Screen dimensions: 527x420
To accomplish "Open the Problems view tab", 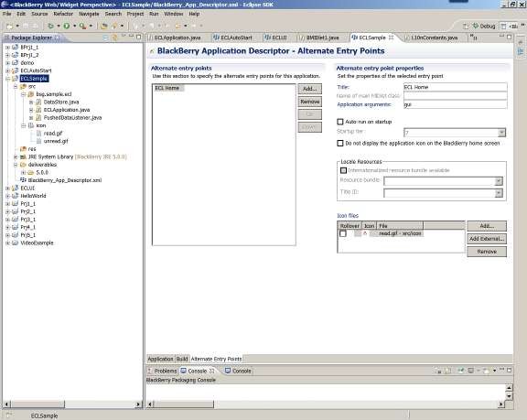I will point(162,371).
